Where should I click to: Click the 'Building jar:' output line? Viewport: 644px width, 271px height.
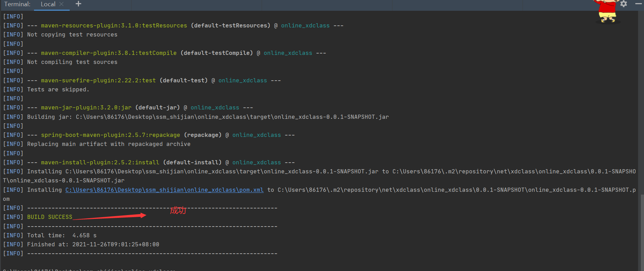tap(208, 117)
